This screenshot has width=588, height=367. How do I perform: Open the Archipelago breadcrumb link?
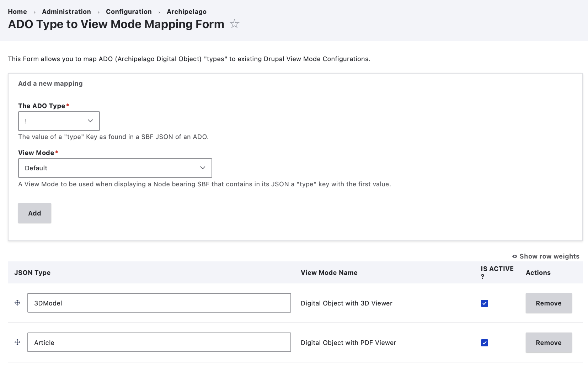coord(187,12)
